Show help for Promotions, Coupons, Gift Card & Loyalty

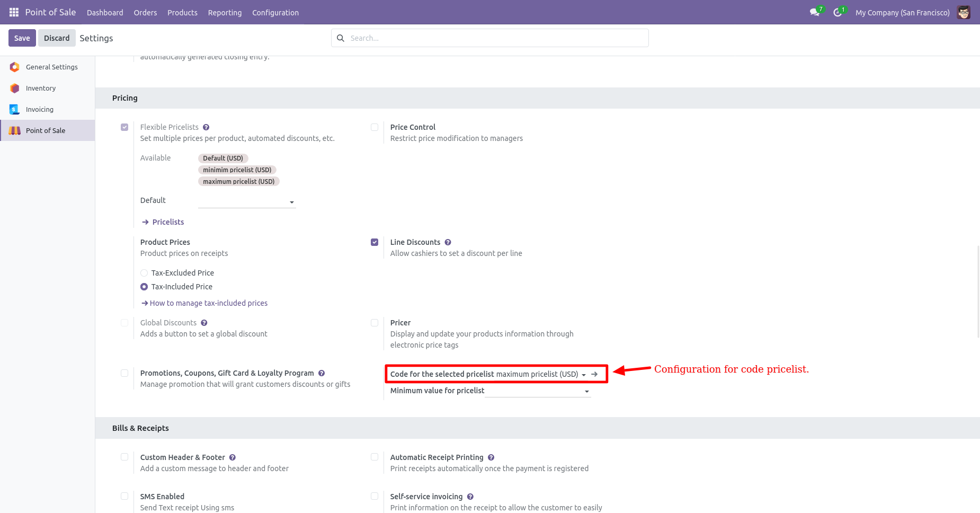coord(322,373)
